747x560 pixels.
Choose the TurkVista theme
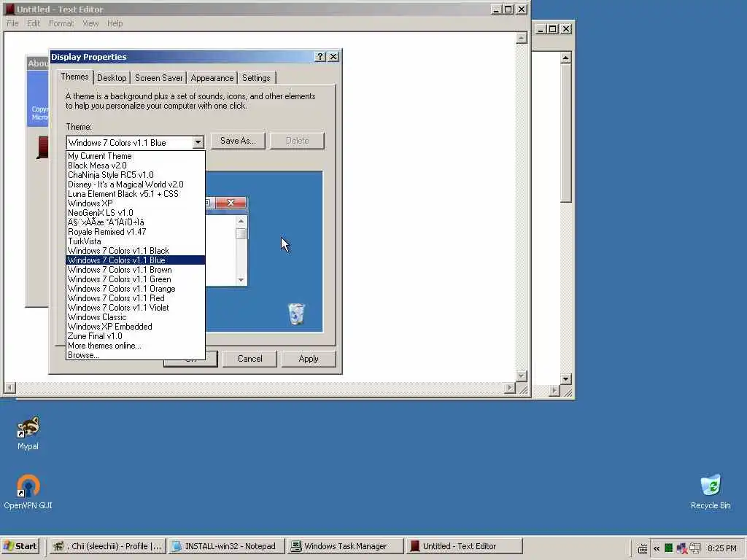pyautogui.click(x=135, y=241)
